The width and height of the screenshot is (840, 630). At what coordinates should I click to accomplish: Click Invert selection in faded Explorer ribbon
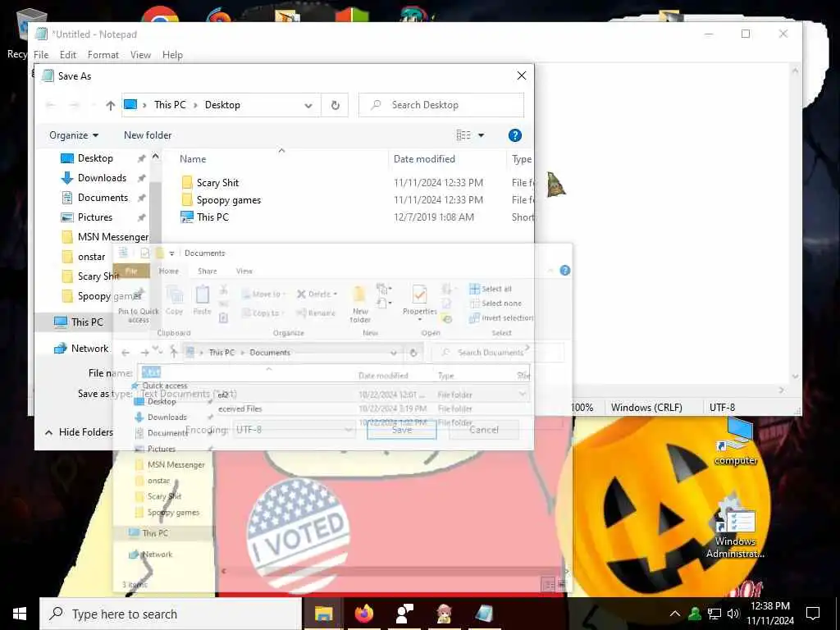(x=501, y=317)
